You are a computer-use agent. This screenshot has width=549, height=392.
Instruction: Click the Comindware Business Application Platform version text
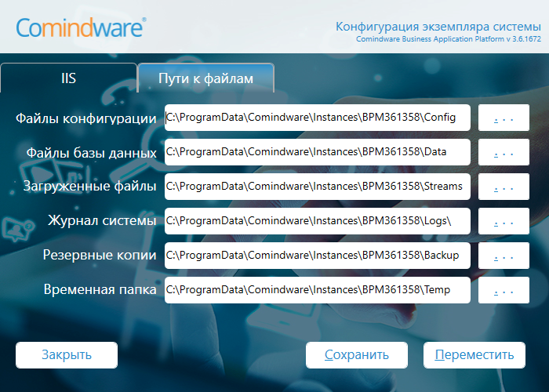[449, 39]
